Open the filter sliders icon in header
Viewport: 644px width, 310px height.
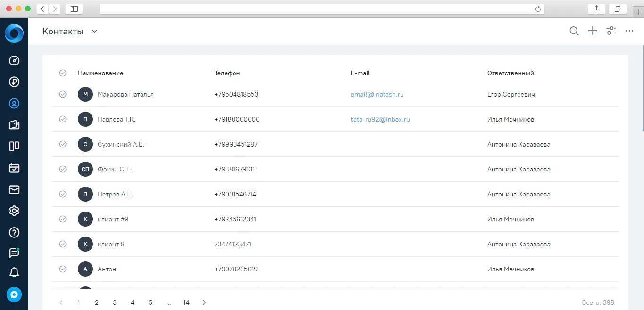pos(611,31)
